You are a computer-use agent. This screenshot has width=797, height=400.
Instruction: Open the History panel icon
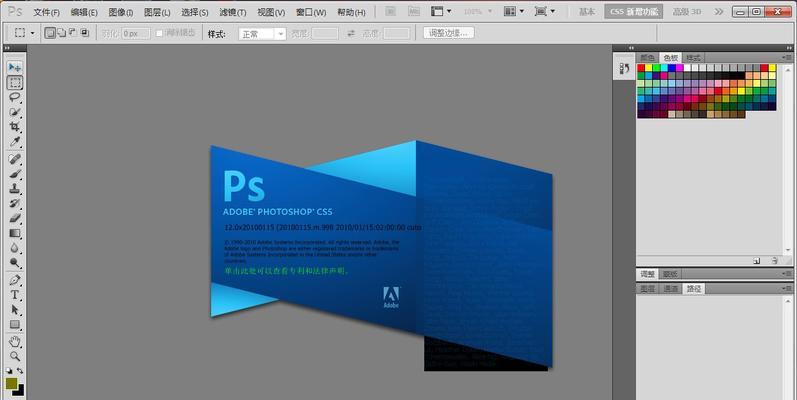(x=624, y=68)
